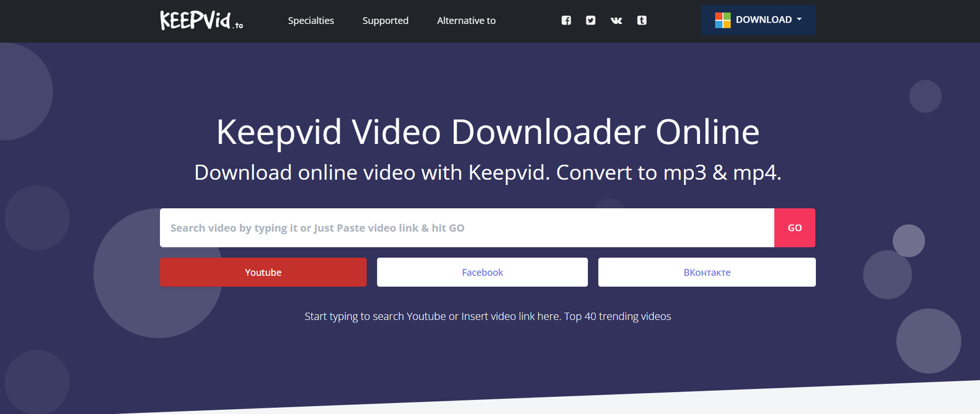Select the Youtube source tab
This screenshot has height=414, width=980.
coord(263,272)
